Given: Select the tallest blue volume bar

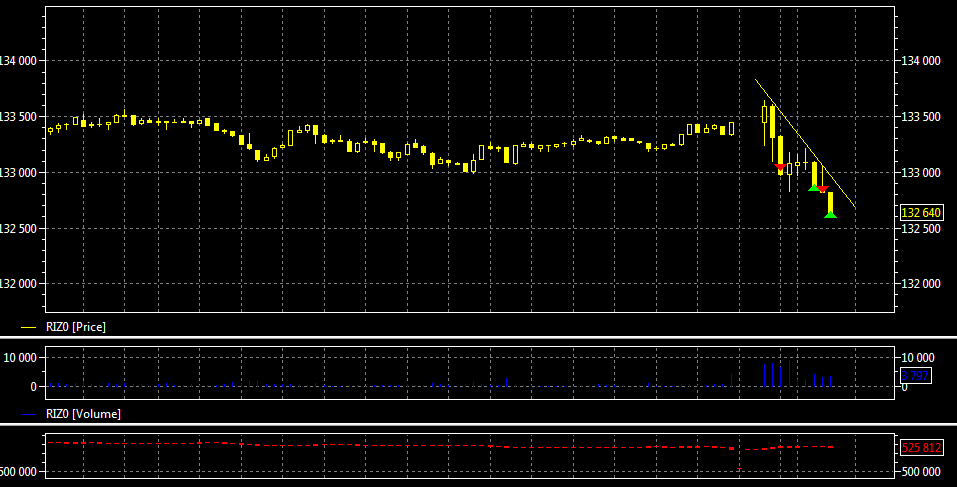Looking at the screenshot, I should tap(789, 373).
